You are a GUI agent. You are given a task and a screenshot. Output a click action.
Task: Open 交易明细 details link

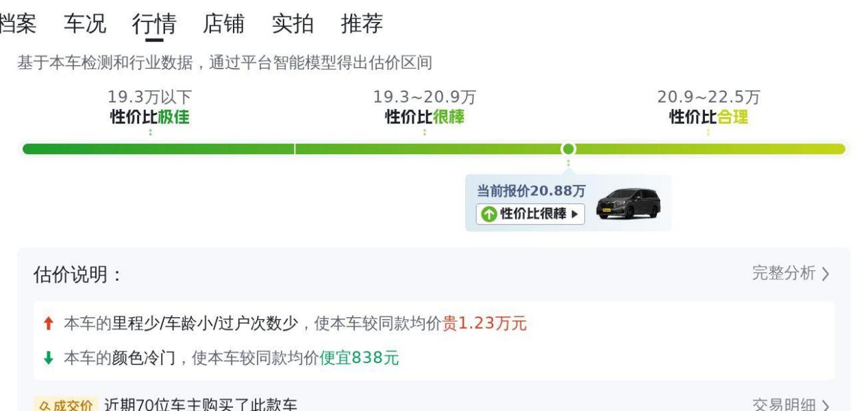tap(791, 405)
